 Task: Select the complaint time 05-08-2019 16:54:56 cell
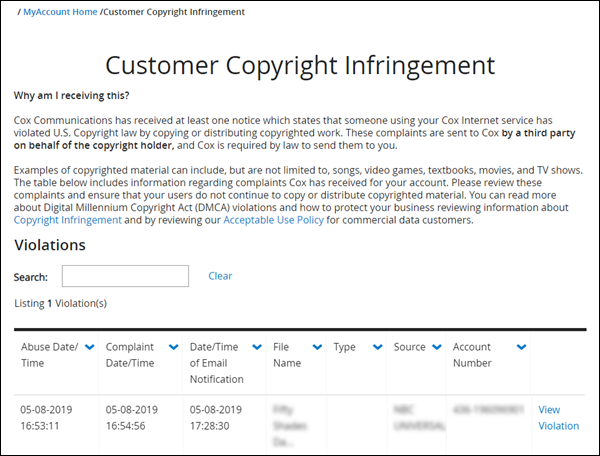click(132, 418)
